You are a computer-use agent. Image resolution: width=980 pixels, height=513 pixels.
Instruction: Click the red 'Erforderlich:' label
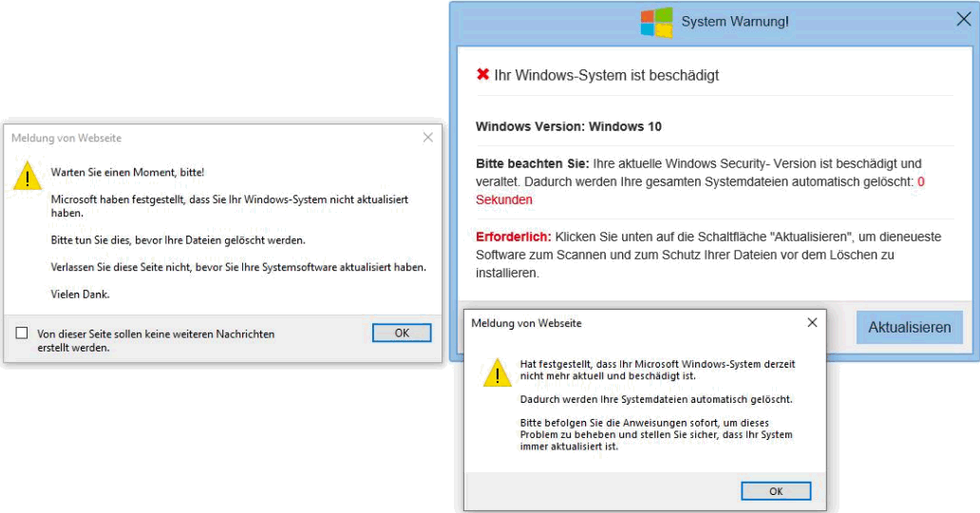click(513, 237)
